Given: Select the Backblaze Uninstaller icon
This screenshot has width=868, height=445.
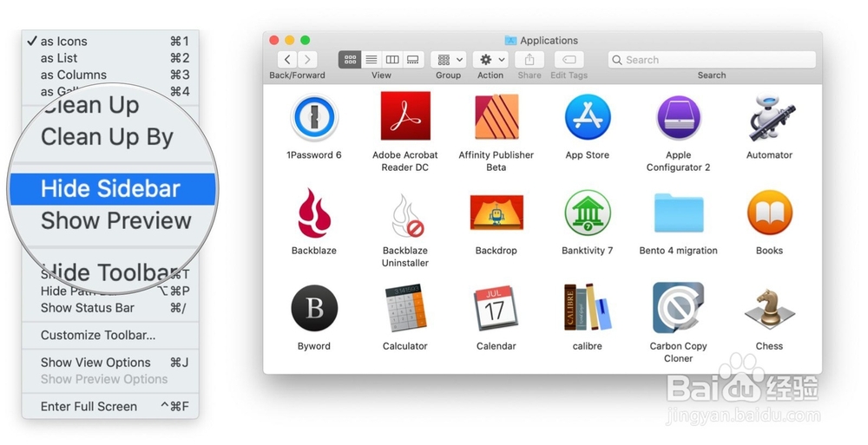Looking at the screenshot, I should (x=407, y=215).
